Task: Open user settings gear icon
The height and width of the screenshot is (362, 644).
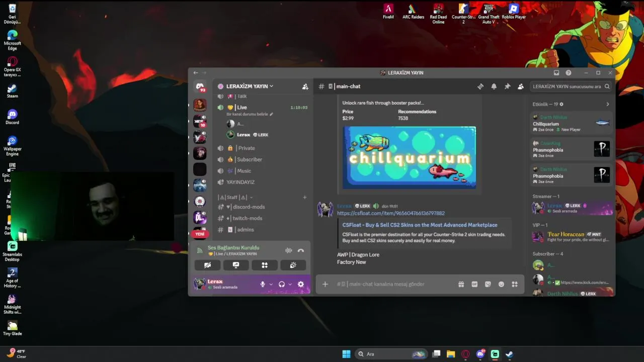Action: click(301, 284)
